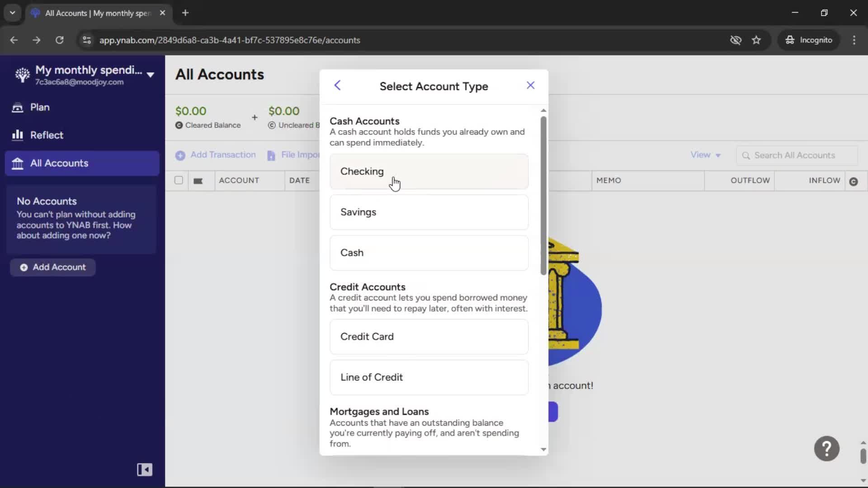
Task: Click the tracking protection eye icon
Action: pos(736,40)
